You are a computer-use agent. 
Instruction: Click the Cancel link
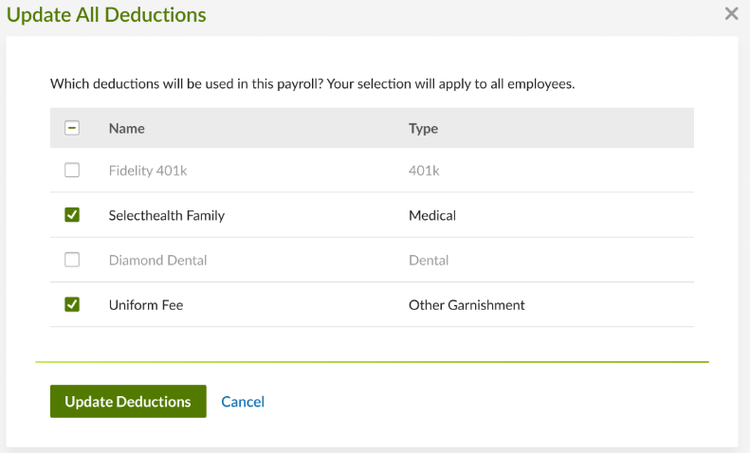point(243,401)
